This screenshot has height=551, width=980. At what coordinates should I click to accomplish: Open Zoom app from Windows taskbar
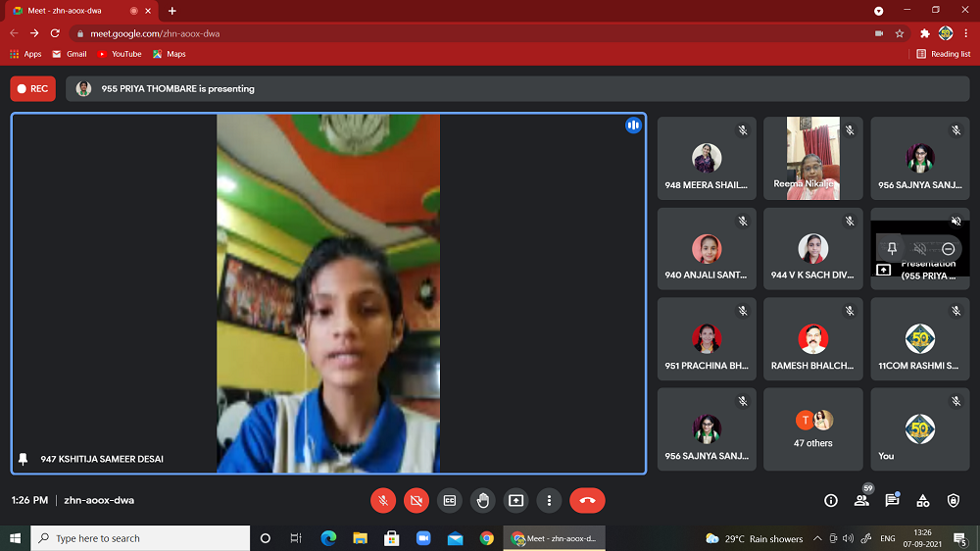coord(423,538)
